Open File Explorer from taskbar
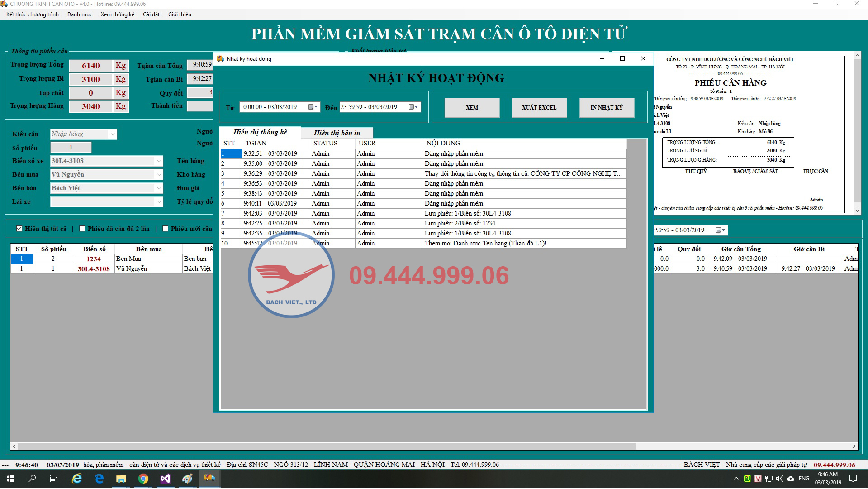The width and height of the screenshot is (868, 489). point(121,479)
